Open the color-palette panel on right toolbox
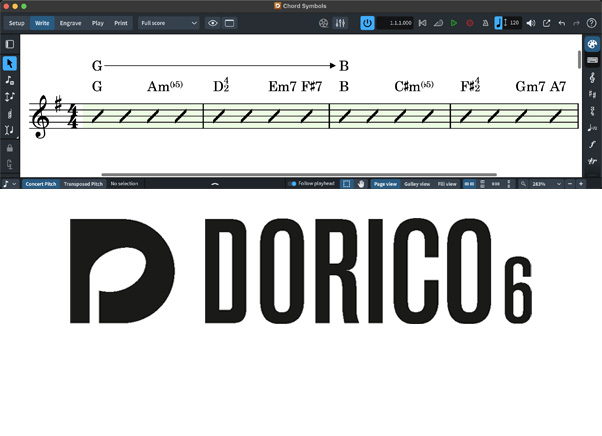602x436 pixels. click(x=592, y=44)
